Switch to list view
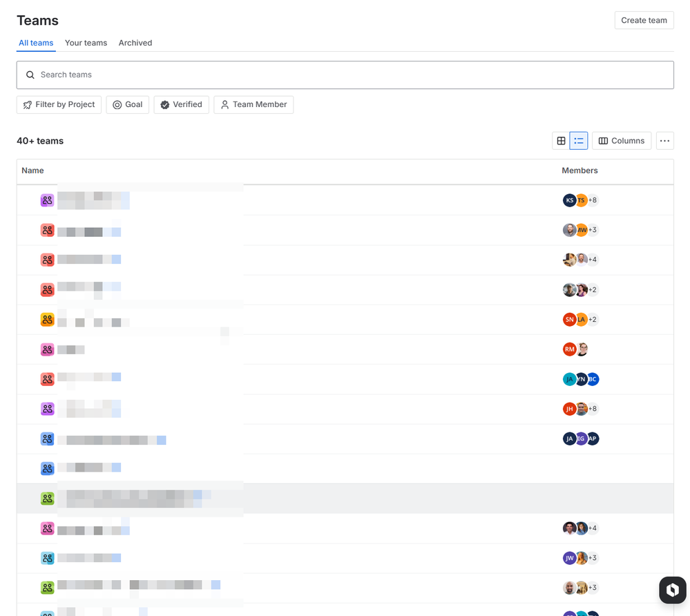The height and width of the screenshot is (616, 690). 579,141
